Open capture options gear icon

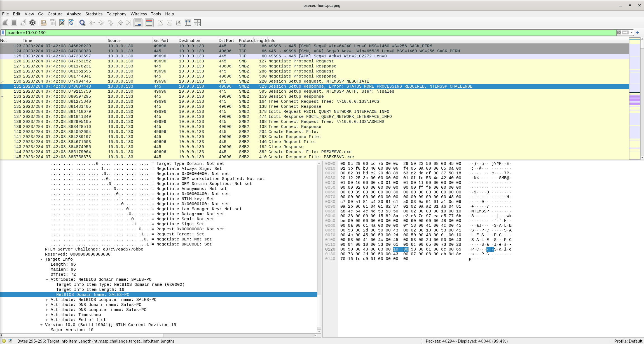pos(32,23)
